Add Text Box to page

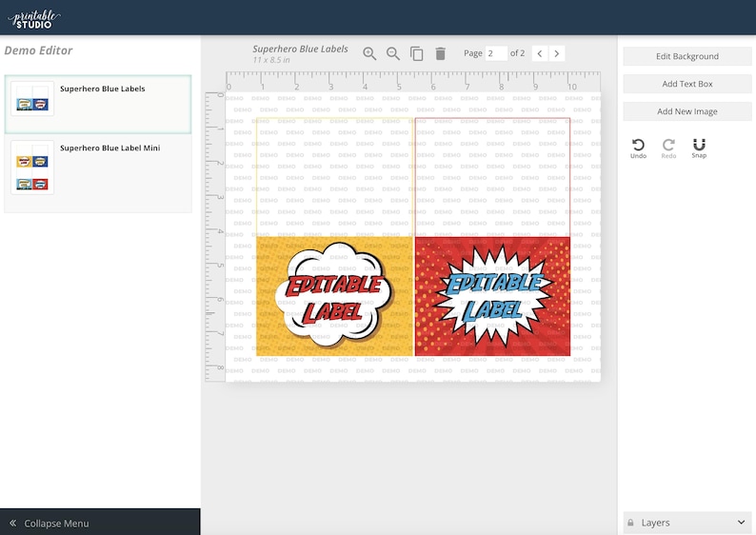click(687, 84)
